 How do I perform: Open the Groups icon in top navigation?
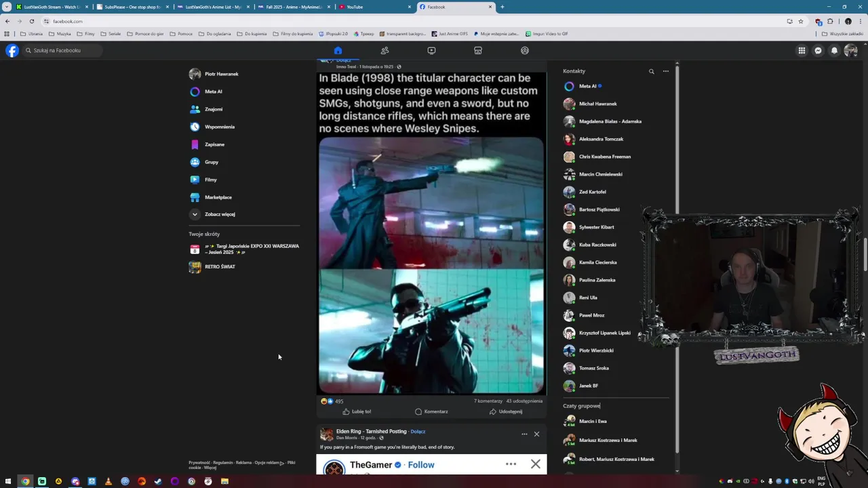pyautogui.click(x=525, y=50)
